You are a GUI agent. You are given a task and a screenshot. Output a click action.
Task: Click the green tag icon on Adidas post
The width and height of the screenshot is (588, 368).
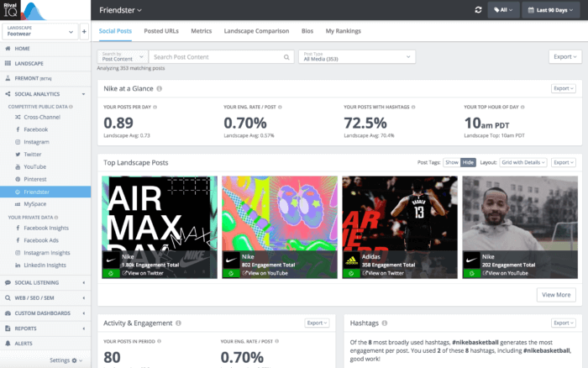(351, 273)
